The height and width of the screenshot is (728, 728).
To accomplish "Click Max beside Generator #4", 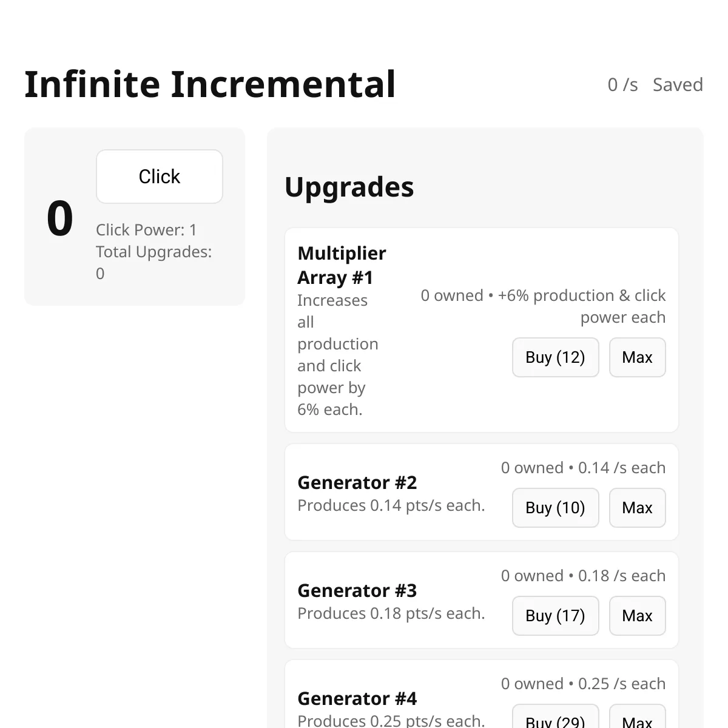I will (637, 722).
